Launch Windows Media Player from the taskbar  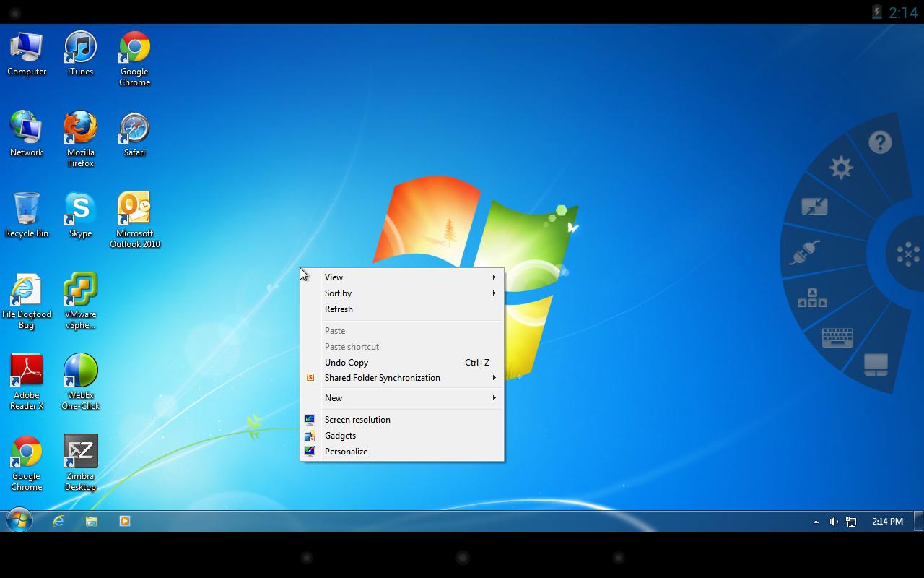pyautogui.click(x=125, y=521)
